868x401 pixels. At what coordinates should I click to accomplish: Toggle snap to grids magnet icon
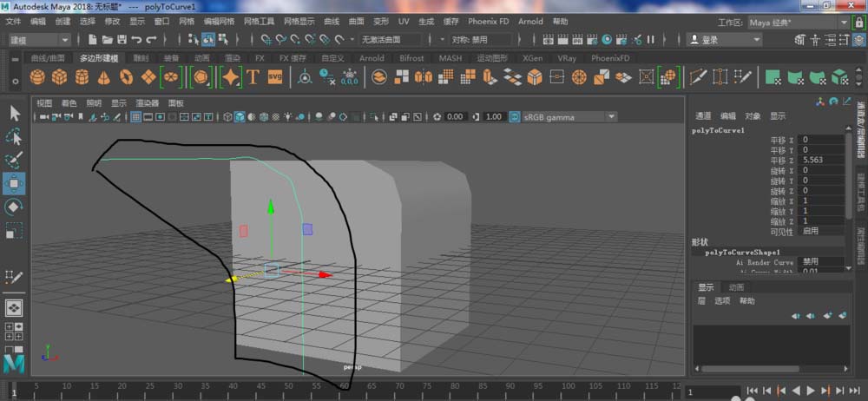click(x=268, y=40)
